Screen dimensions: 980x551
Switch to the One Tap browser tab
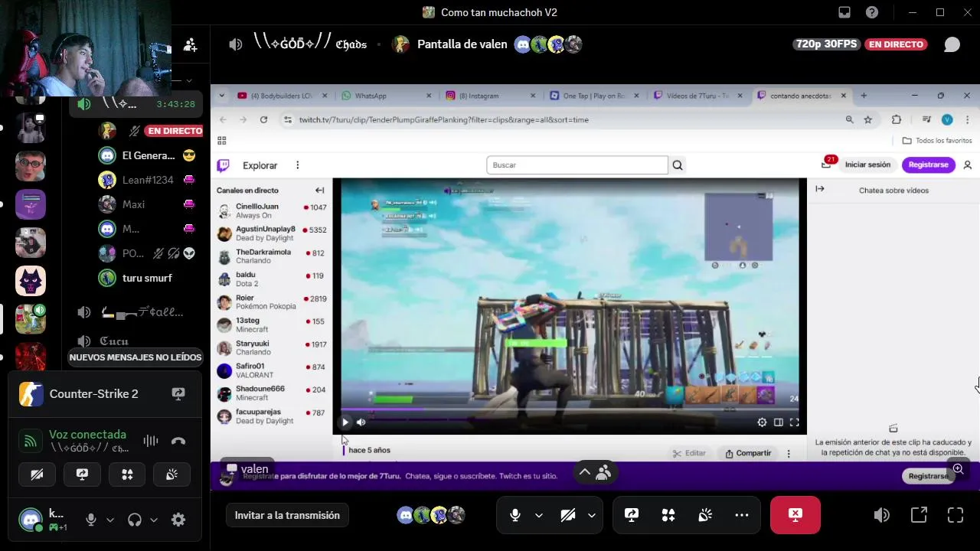click(593, 96)
